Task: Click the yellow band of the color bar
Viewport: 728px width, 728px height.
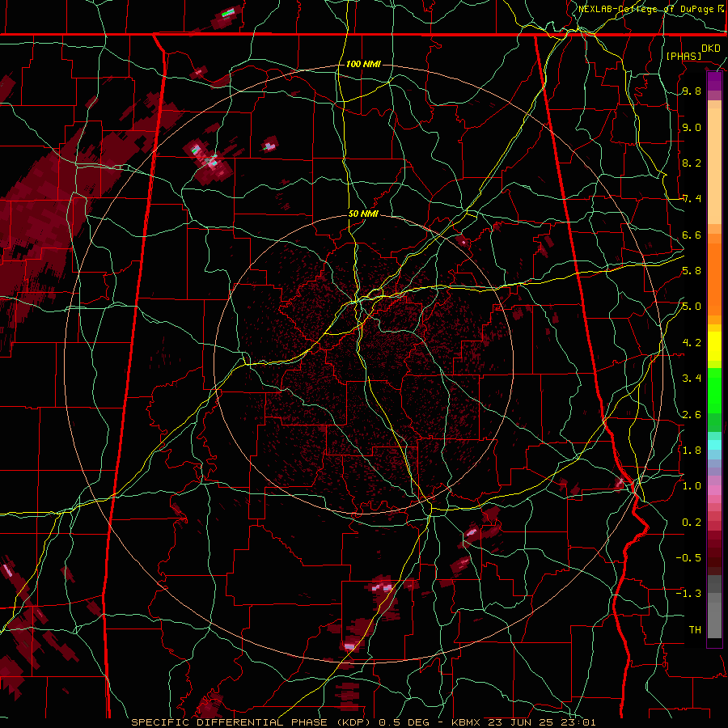Action: tap(714, 346)
